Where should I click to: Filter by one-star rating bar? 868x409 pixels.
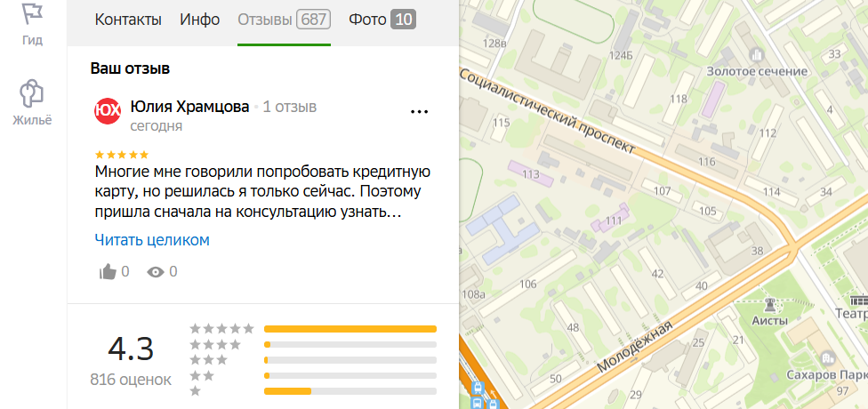coord(350,391)
